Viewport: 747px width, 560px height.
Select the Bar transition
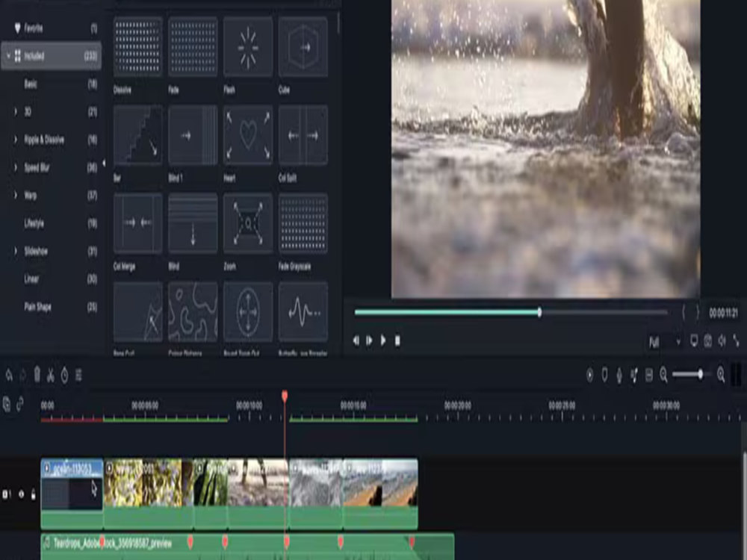tap(137, 135)
